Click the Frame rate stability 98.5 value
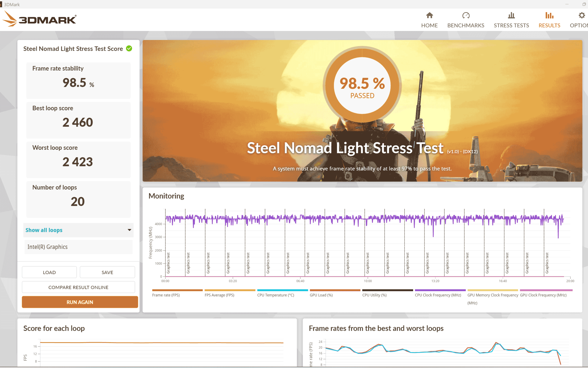The width and height of the screenshot is (588, 368). 78,82
